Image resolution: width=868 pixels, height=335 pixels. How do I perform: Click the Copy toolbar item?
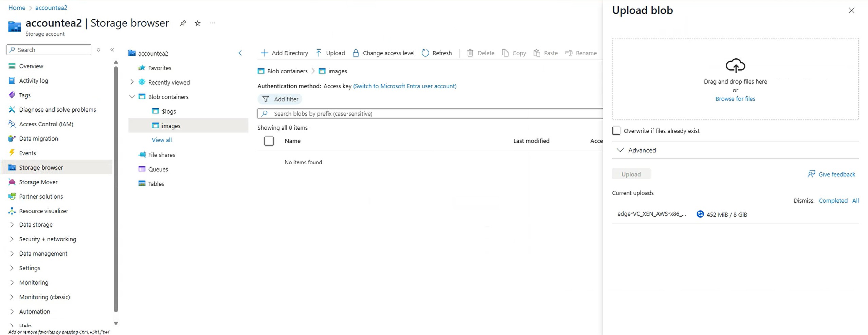tap(514, 53)
